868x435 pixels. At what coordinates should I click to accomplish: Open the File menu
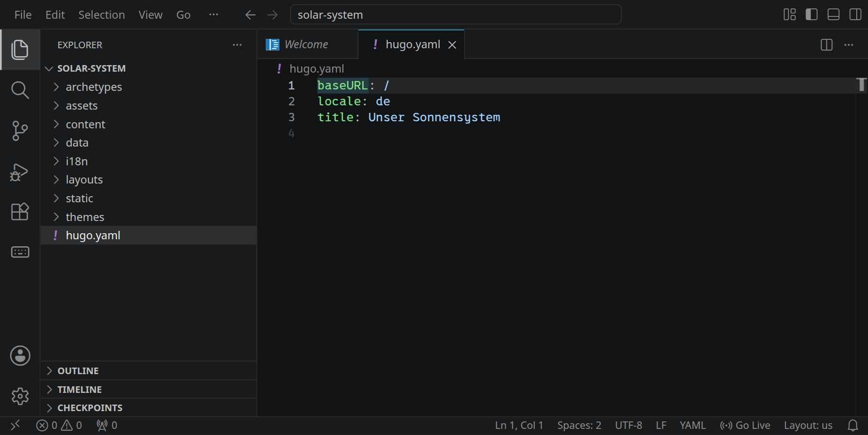click(23, 15)
